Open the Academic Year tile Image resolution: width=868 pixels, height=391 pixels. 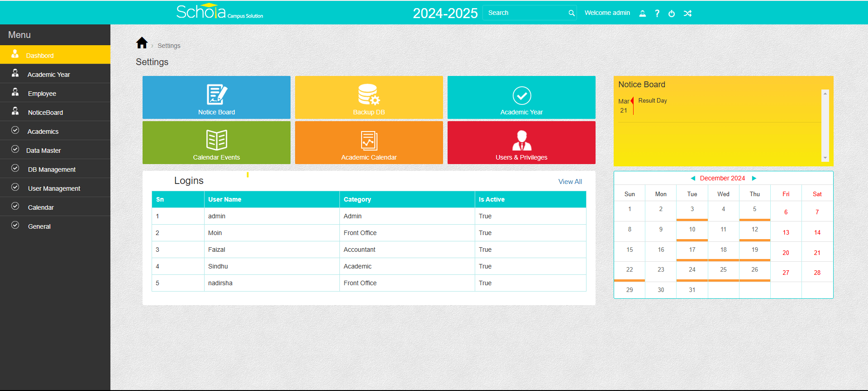[x=521, y=97]
